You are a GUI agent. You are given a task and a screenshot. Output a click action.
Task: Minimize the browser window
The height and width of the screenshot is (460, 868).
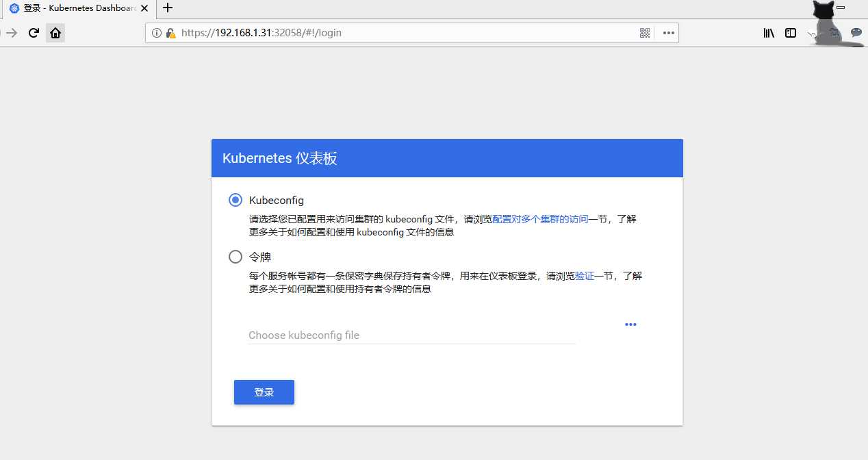841,8
